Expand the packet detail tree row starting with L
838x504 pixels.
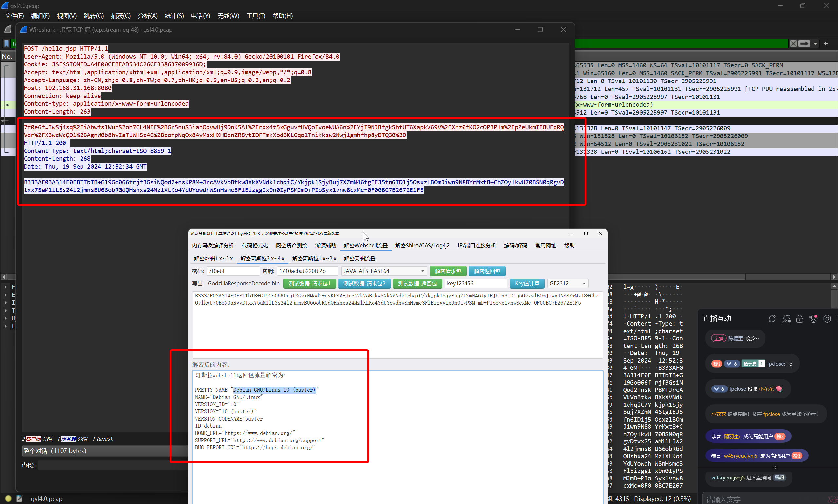6,326
